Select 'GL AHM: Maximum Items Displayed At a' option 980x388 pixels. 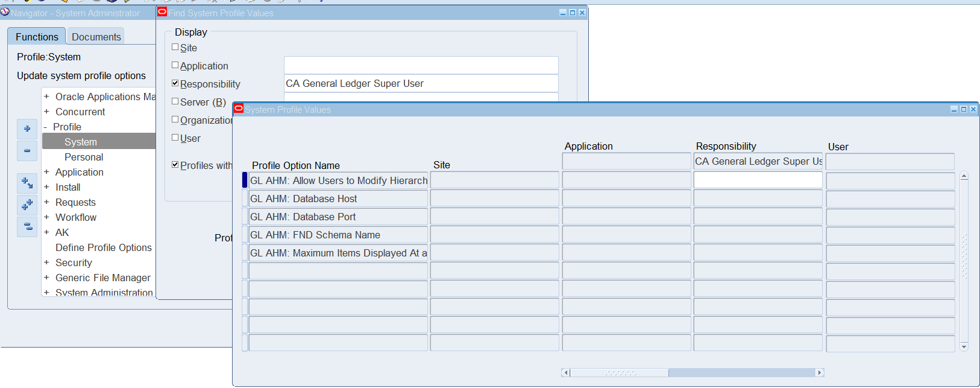(x=339, y=253)
